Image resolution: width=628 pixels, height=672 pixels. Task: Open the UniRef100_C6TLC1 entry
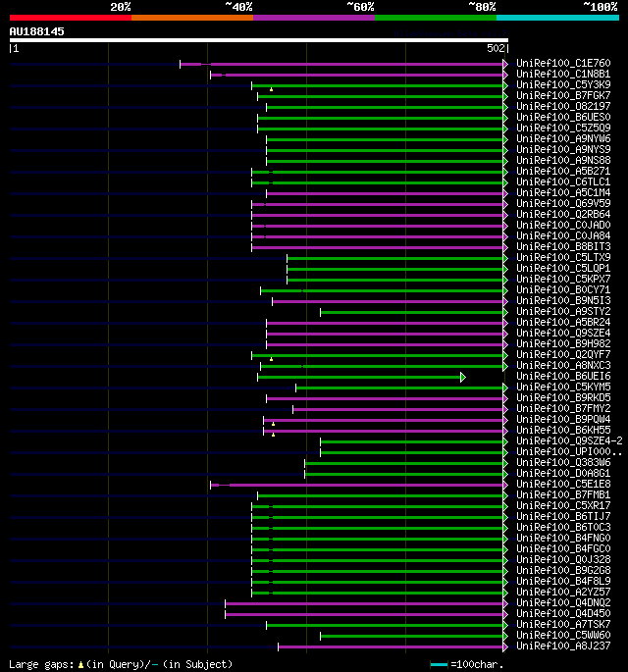tap(563, 181)
